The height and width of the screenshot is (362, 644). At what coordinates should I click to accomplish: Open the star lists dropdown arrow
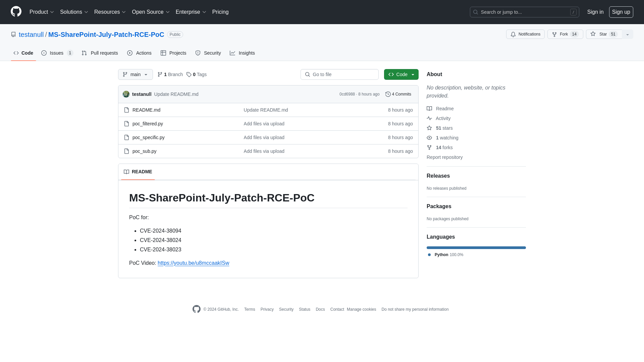click(628, 34)
